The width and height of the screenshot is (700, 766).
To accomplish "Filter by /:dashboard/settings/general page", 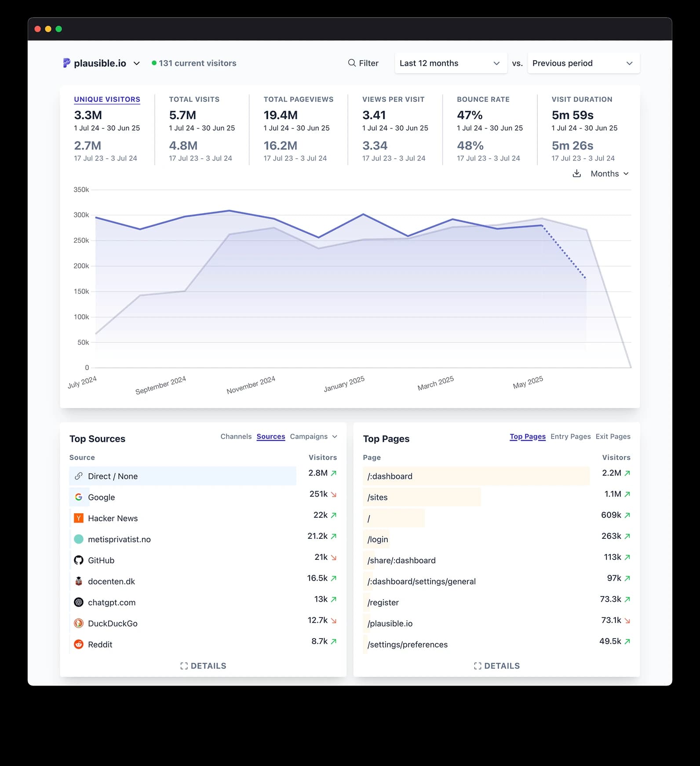I will click(422, 581).
